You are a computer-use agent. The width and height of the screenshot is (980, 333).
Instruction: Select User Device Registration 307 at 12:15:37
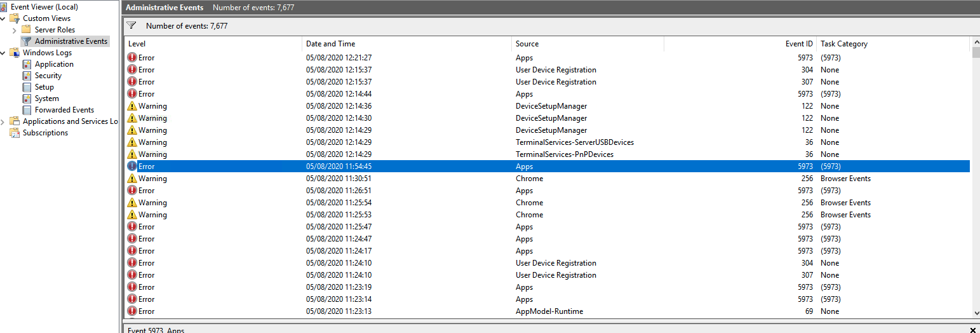coord(547,82)
